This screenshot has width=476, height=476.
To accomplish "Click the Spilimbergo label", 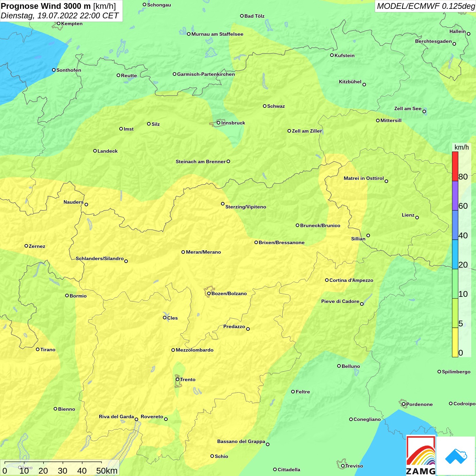I will (x=456, y=372).
